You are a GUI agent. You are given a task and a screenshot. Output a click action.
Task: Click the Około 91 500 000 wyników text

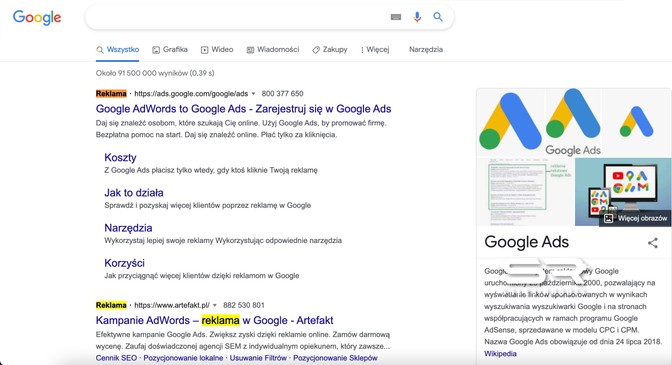155,73
